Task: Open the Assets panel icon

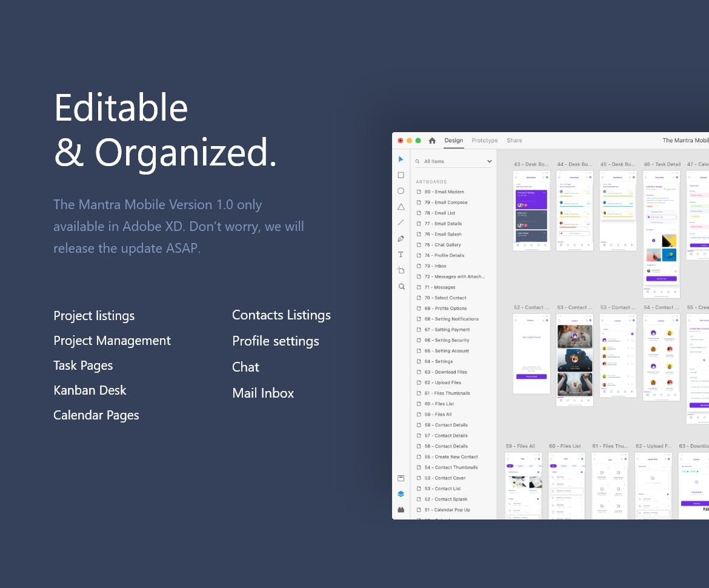Action: (x=401, y=478)
